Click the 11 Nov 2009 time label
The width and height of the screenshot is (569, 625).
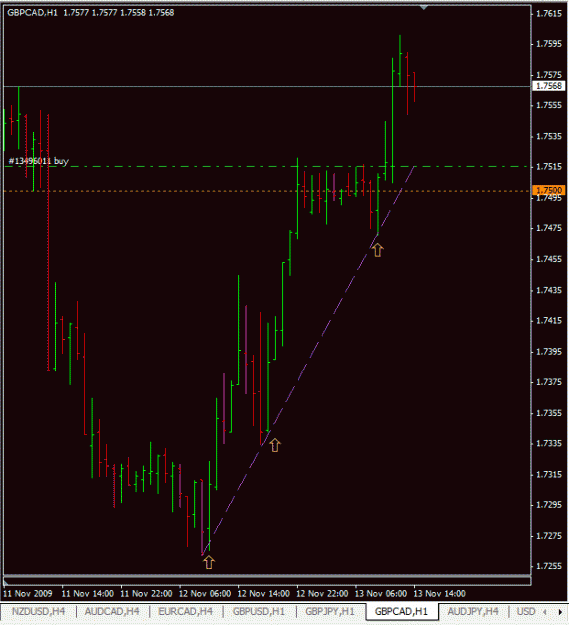click(x=27, y=594)
